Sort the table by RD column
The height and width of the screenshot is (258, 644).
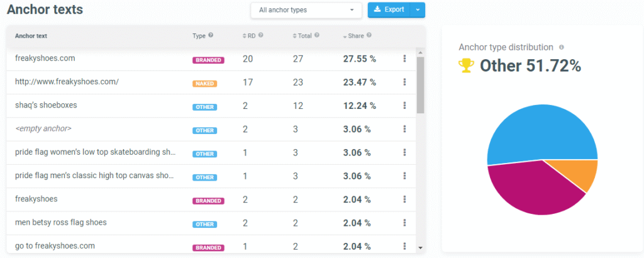250,35
